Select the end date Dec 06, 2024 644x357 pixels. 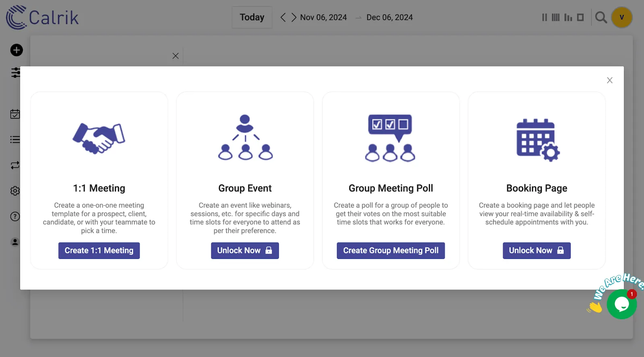pyautogui.click(x=390, y=17)
